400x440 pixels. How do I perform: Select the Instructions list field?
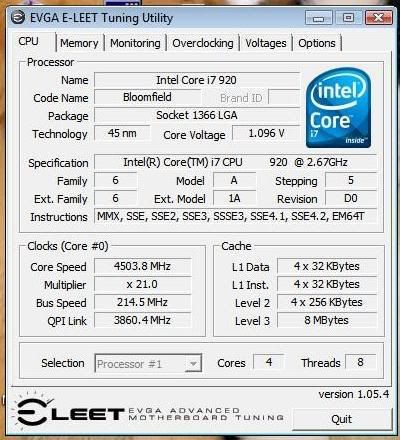point(235,217)
